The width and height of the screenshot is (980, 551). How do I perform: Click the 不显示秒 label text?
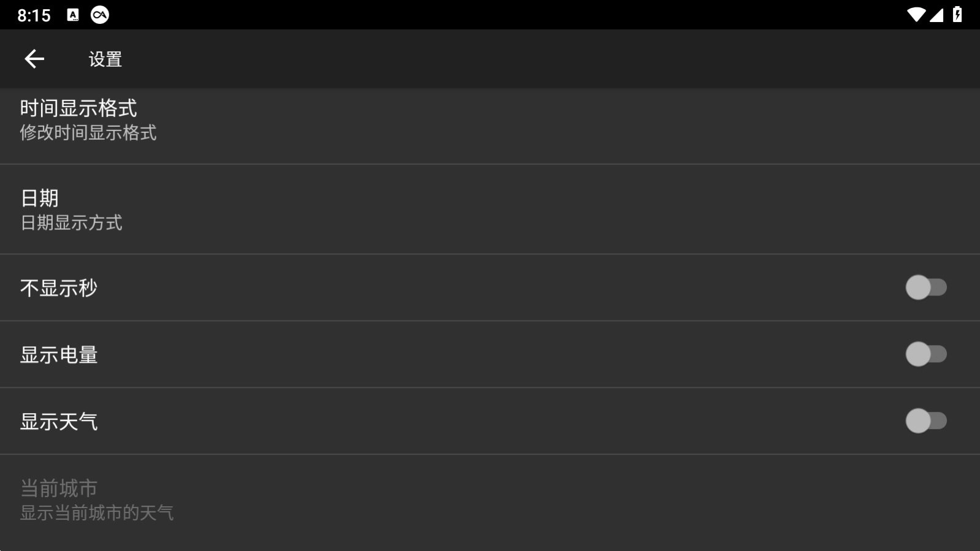pos(59,288)
